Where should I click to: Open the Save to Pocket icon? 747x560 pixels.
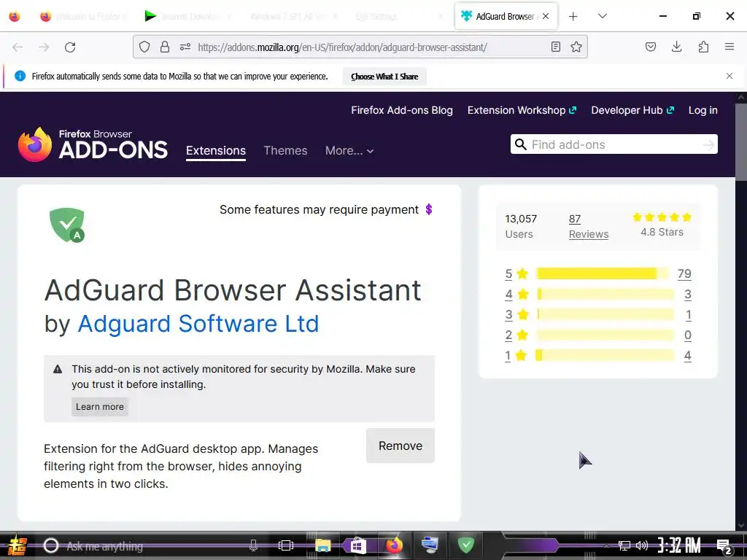click(x=650, y=47)
